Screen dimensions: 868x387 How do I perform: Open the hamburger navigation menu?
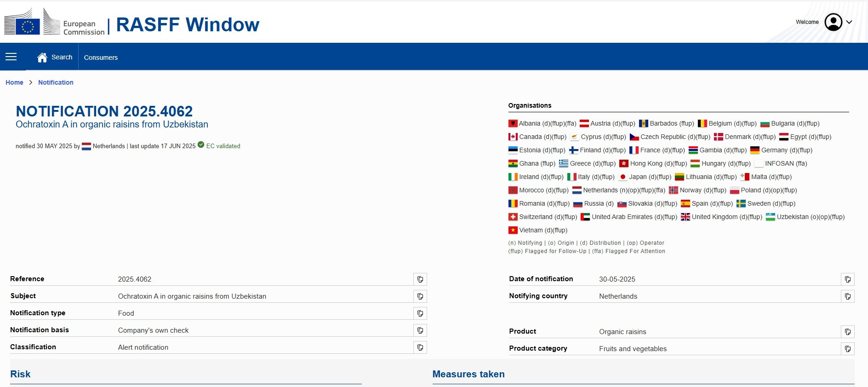click(x=11, y=57)
